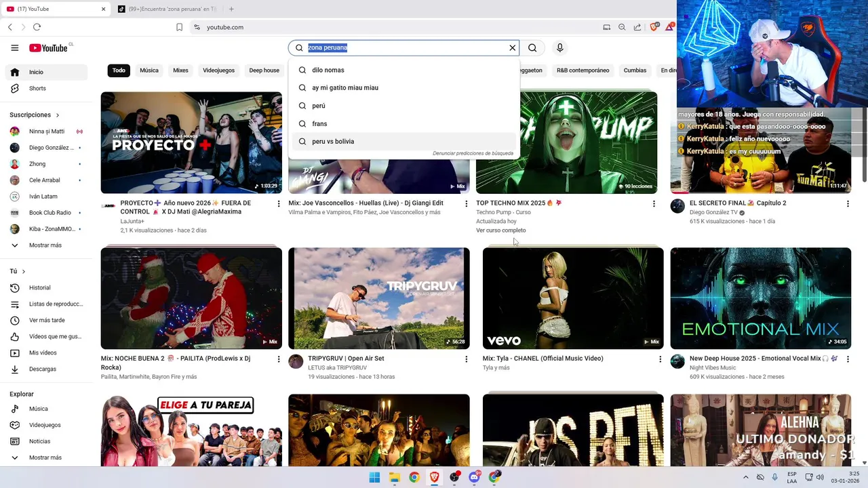Screen dimensions: 868x488
Task: Expand subscriptions with Mostrar más
Action: pyautogui.click(x=46, y=245)
